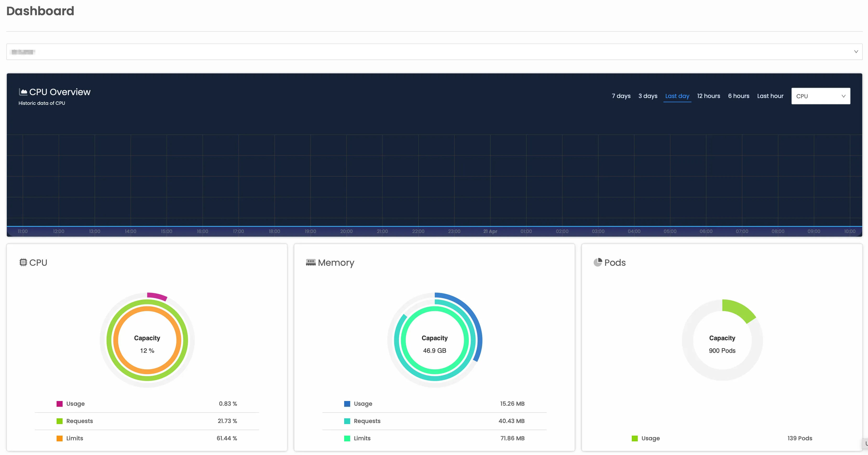Select the 3 days time range
The image size is (868, 455).
point(648,96)
